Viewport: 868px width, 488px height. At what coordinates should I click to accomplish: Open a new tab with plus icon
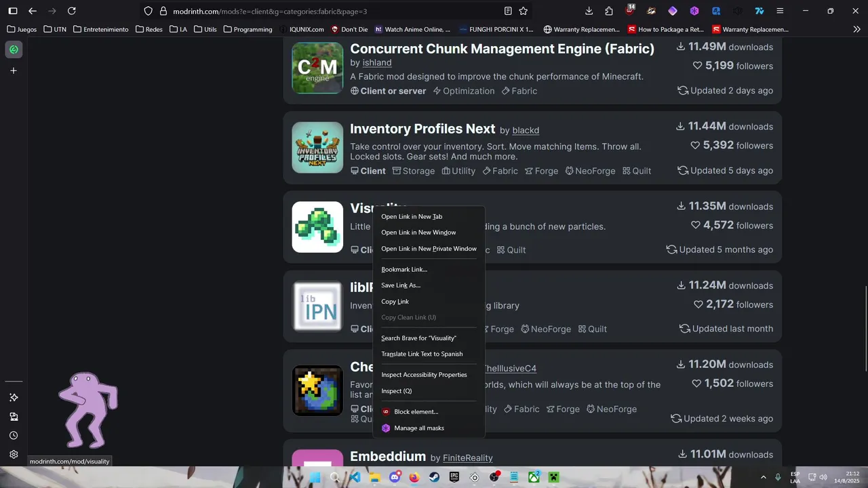coord(13,70)
